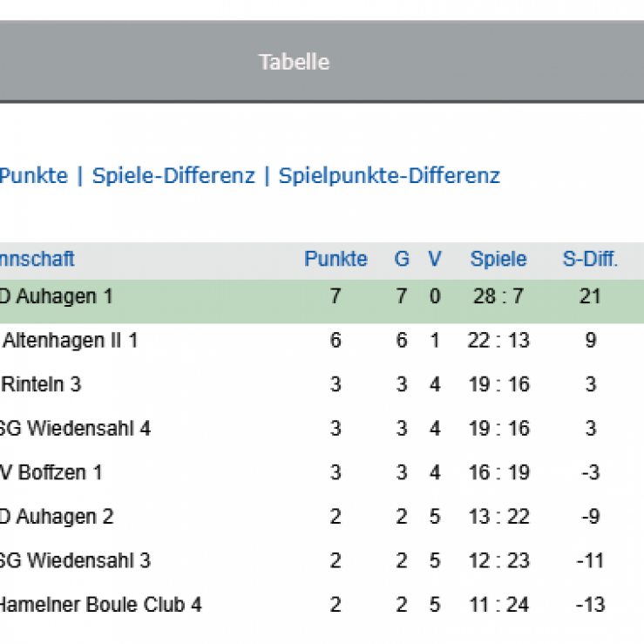Sort table by the Punkte link
The image size is (644, 644).
[x=34, y=176]
